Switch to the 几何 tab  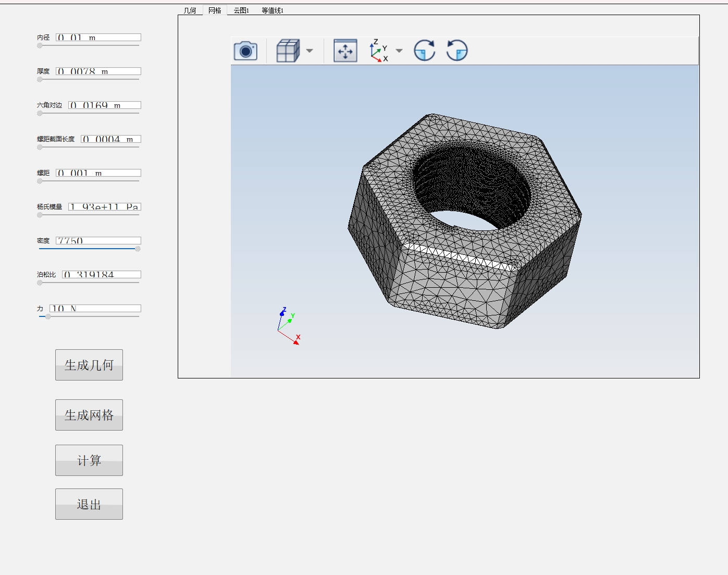[x=190, y=10]
